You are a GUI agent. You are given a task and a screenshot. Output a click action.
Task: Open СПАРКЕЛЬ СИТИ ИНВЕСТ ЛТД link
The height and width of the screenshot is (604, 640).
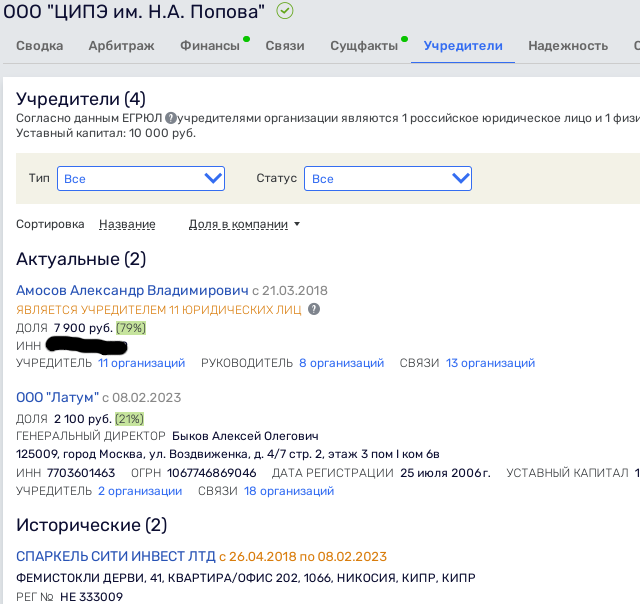coord(116,556)
